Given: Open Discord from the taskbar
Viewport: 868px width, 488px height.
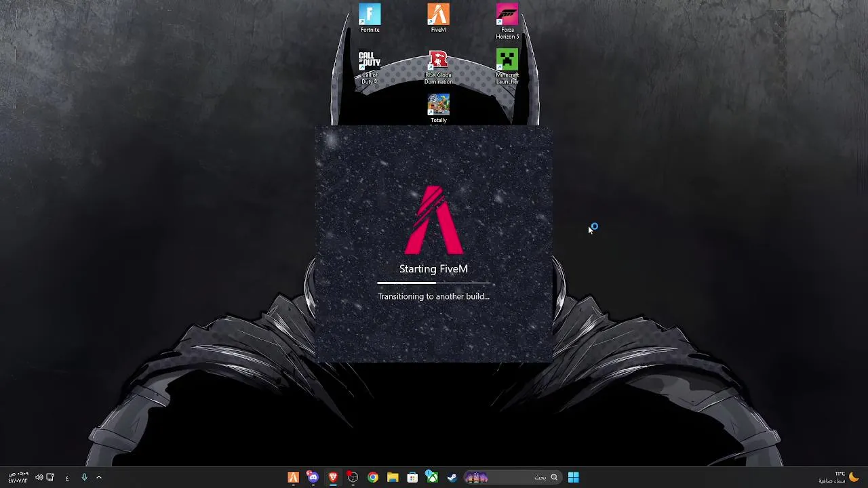Looking at the screenshot, I should coord(313,477).
